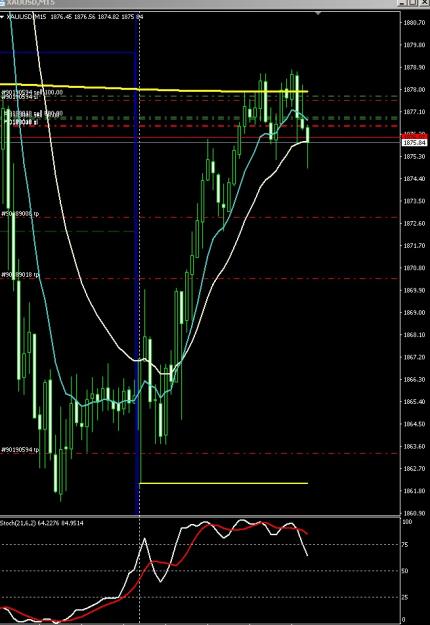Click the #90189008 tp order level label
The width and height of the screenshot is (430, 625).
pyautogui.click(x=20, y=214)
